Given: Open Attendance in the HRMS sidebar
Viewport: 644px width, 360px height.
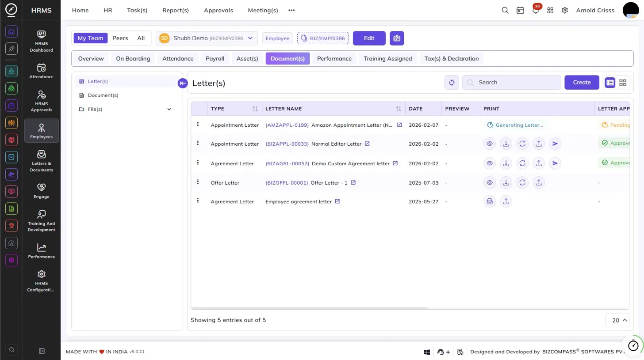Looking at the screenshot, I should [42, 71].
